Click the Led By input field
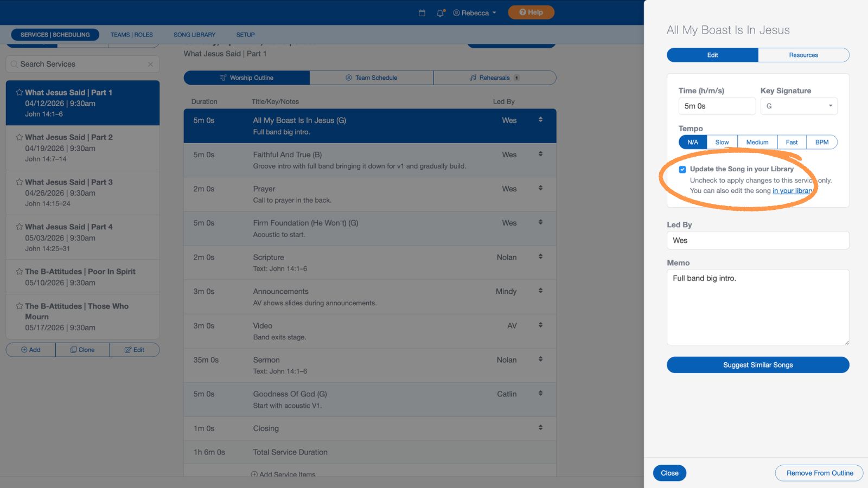Viewport: 868px width, 488px height. (x=757, y=241)
